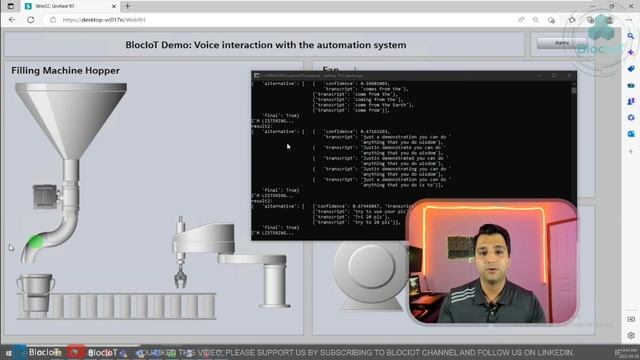This screenshot has height=360, width=640.
Task: Refresh the WebRH page
Action: tap(31, 20)
